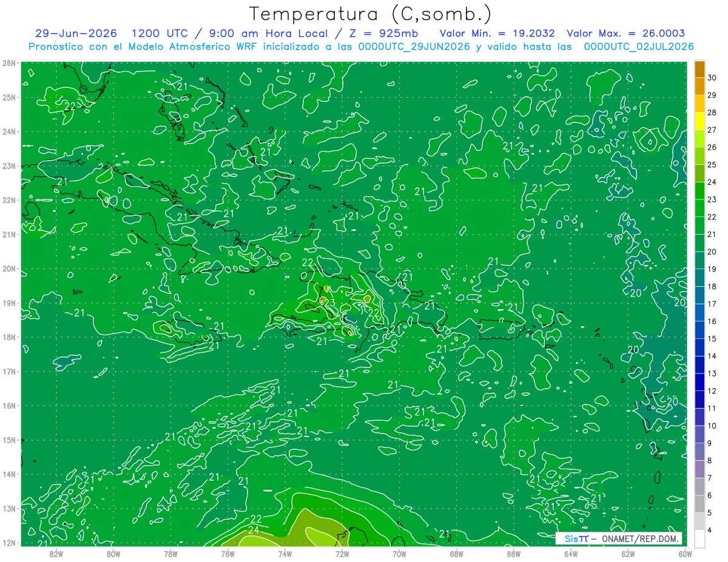Click color scale label '12'

click(x=712, y=391)
